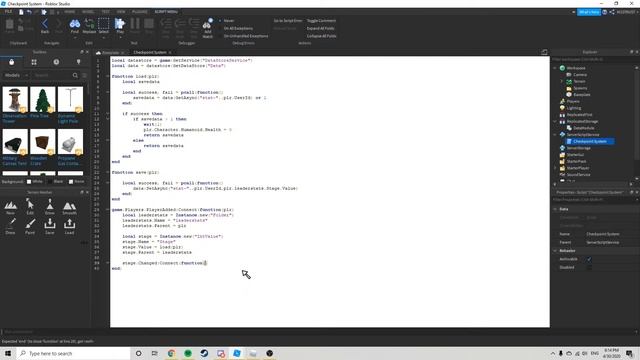The height and width of the screenshot is (360, 640).
Task: Expand the StarterPlayer tree node
Action: pyautogui.click(x=555, y=168)
